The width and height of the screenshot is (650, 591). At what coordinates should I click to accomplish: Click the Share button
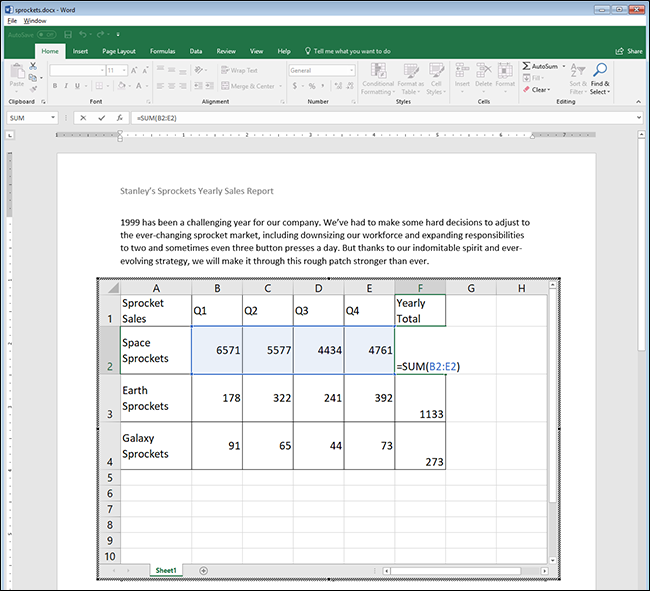click(x=630, y=50)
